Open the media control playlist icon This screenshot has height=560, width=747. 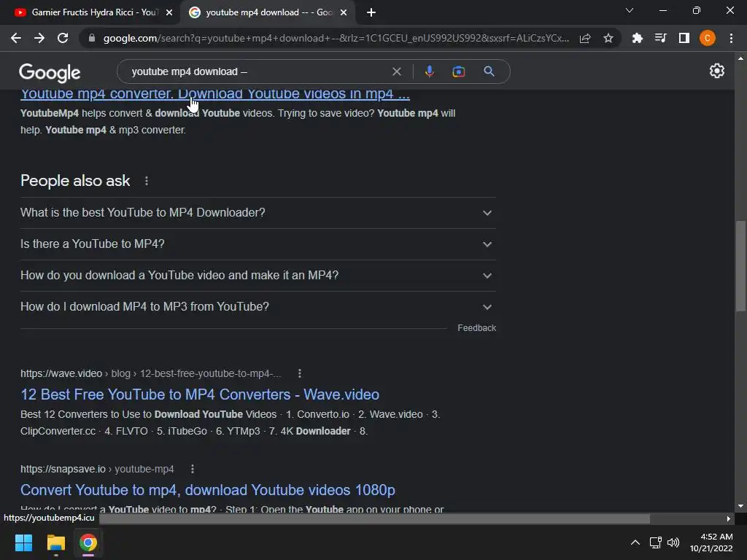(x=660, y=38)
